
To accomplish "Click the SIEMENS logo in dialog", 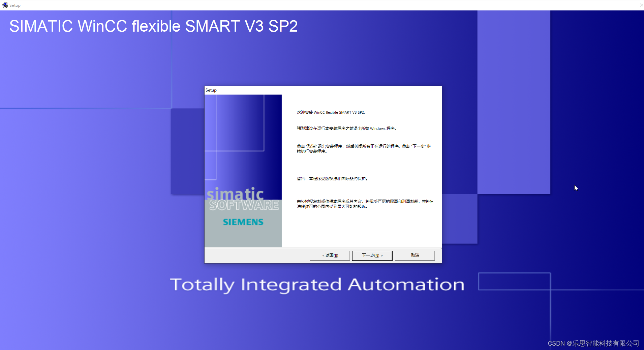I will coord(243,222).
